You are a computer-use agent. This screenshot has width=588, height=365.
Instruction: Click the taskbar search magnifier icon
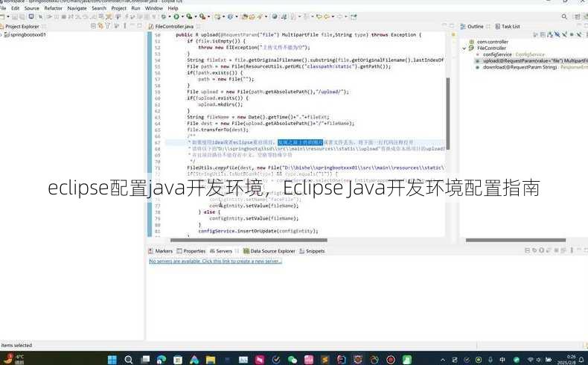[x=128, y=360]
